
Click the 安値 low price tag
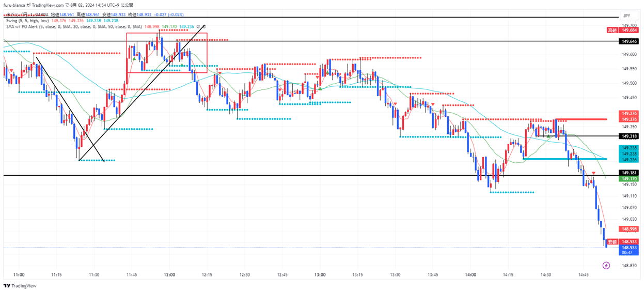coord(612,241)
